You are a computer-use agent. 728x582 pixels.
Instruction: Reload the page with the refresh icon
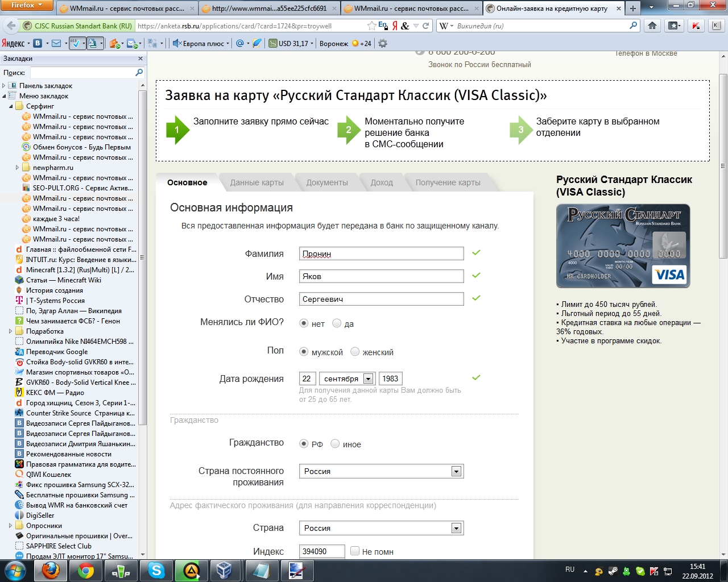pos(425,26)
